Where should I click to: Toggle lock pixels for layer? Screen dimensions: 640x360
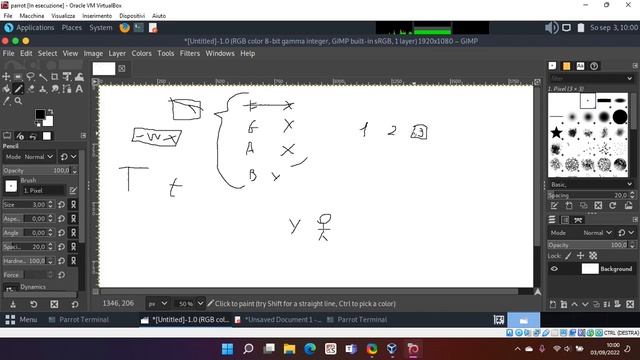pos(568,256)
